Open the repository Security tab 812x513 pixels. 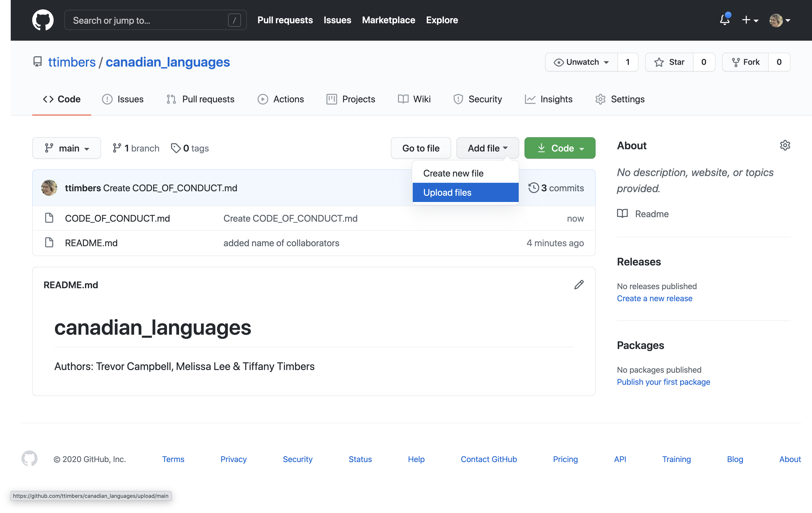point(478,99)
